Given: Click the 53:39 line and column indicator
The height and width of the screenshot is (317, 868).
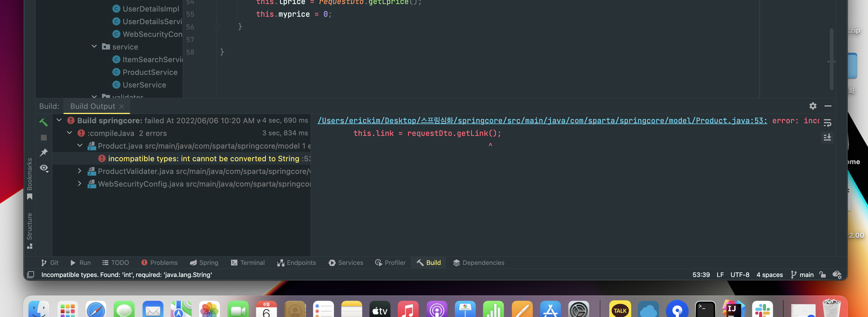Looking at the screenshot, I should click(x=701, y=275).
